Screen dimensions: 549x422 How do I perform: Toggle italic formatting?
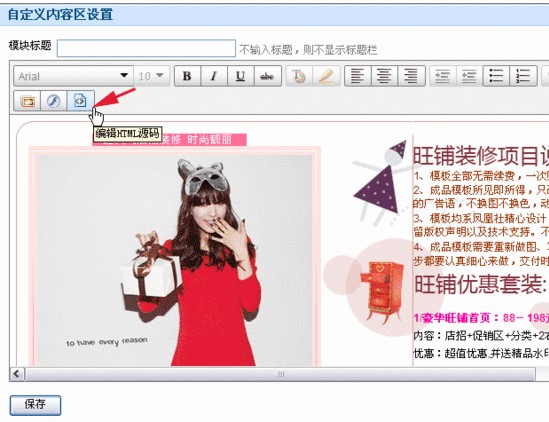tap(214, 76)
